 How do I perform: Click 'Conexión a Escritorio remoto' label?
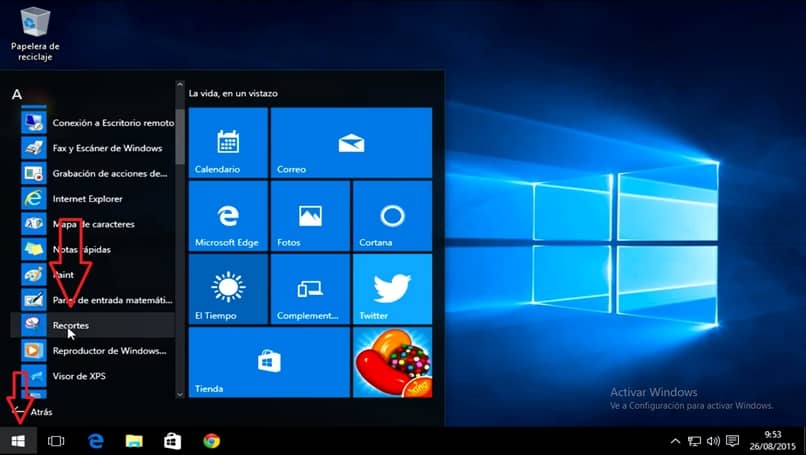(x=113, y=123)
